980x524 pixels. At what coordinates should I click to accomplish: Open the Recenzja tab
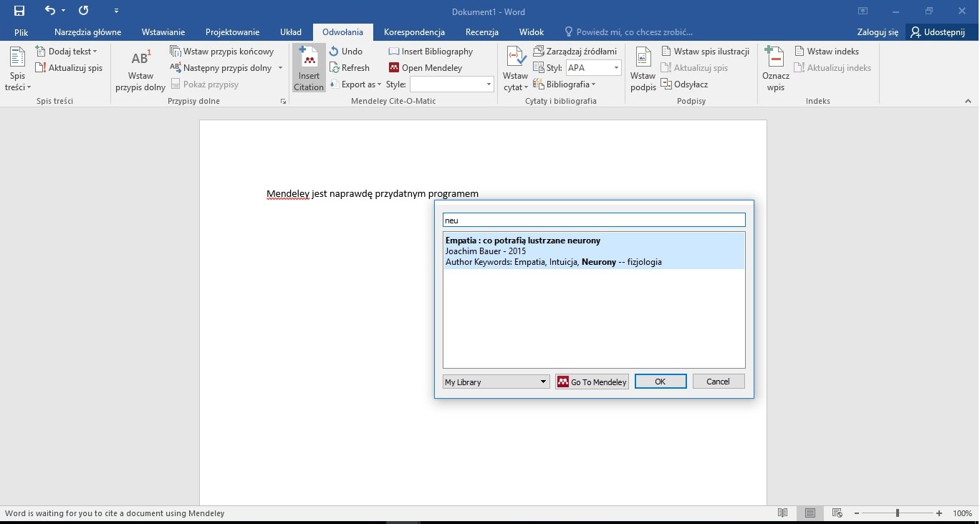coord(482,32)
